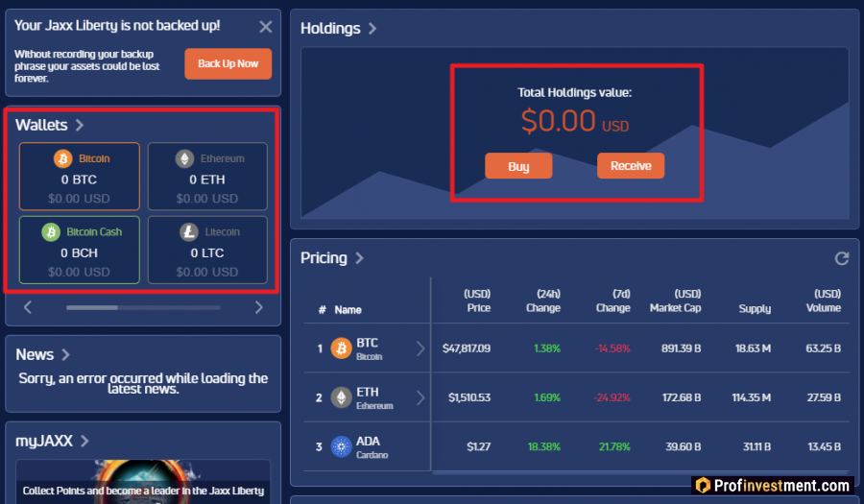Click the BTC volume 63.25 B
Image resolution: width=864 pixels, height=504 pixels.
pos(824,348)
